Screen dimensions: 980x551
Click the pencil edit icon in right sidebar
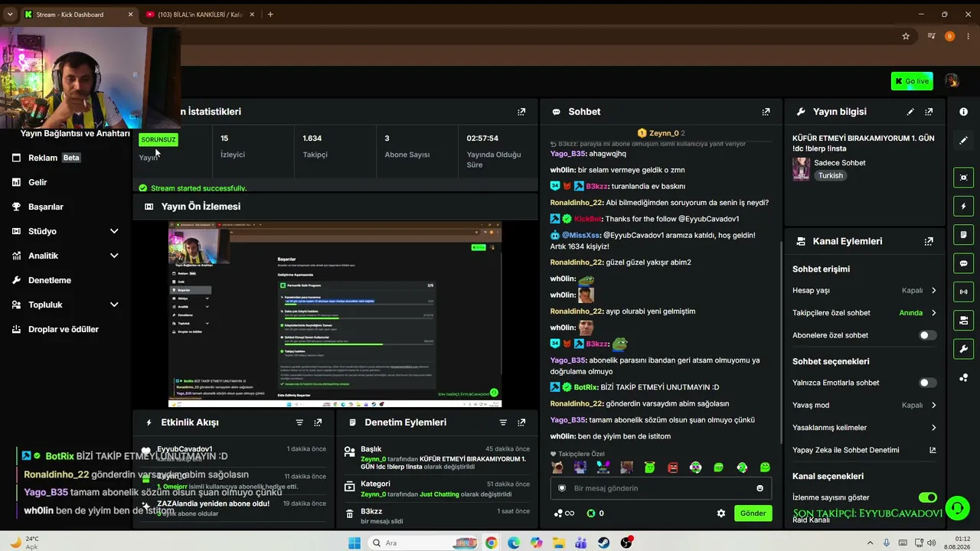pos(963,141)
